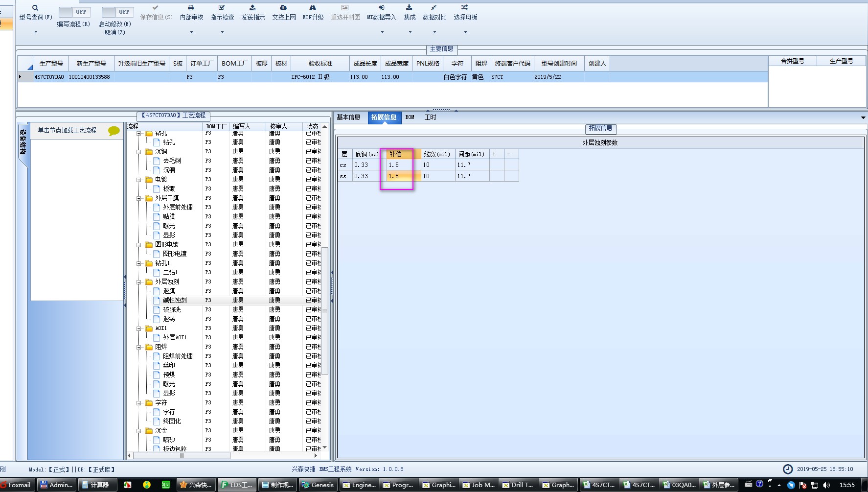Click the cs row 线宽 cell

pyautogui.click(x=438, y=165)
